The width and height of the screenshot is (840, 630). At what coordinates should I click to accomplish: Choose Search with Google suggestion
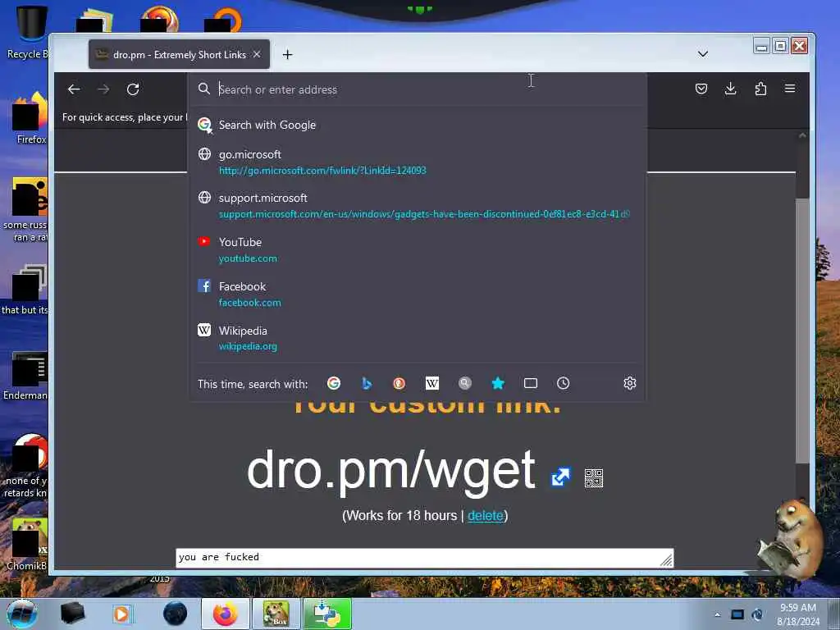[x=417, y=125]
